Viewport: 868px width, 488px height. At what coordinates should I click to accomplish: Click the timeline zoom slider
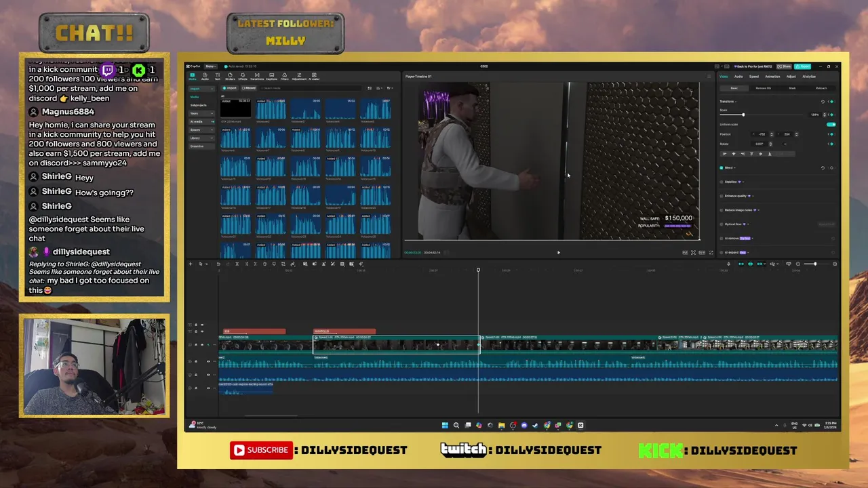point(816,264)
